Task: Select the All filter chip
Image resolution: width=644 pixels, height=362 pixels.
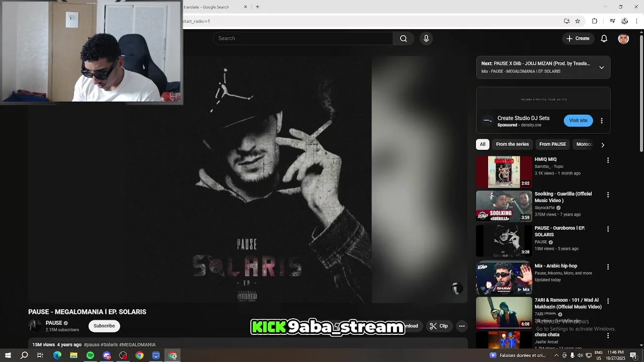Action: (x=482, y=144)
